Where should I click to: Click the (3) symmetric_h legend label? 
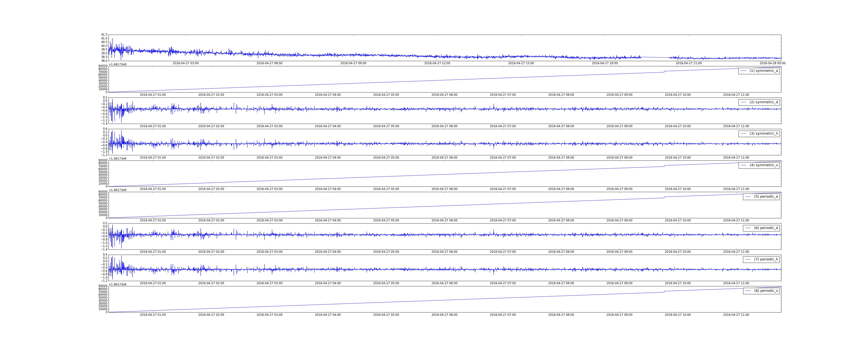(763, 133)
